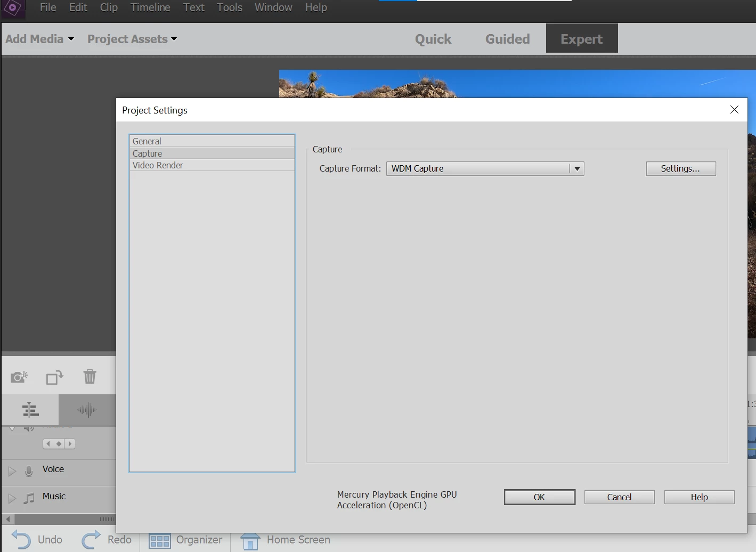Confirm Project Settings with OK

[x=540, y=497]
